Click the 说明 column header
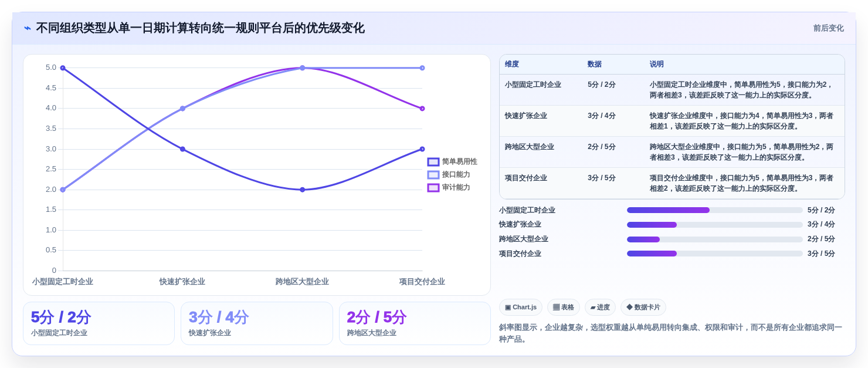This screenshot has width=868, height=368. click(x=657, y=65)
